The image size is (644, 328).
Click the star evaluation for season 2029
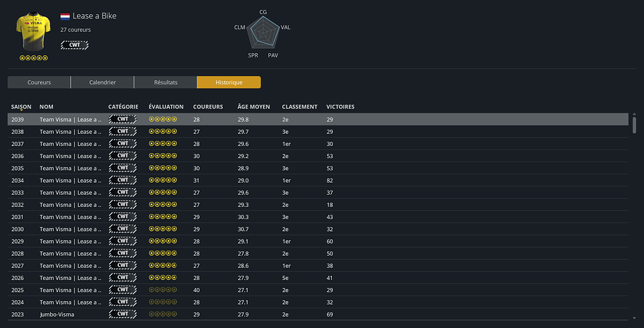click(163, 242)
